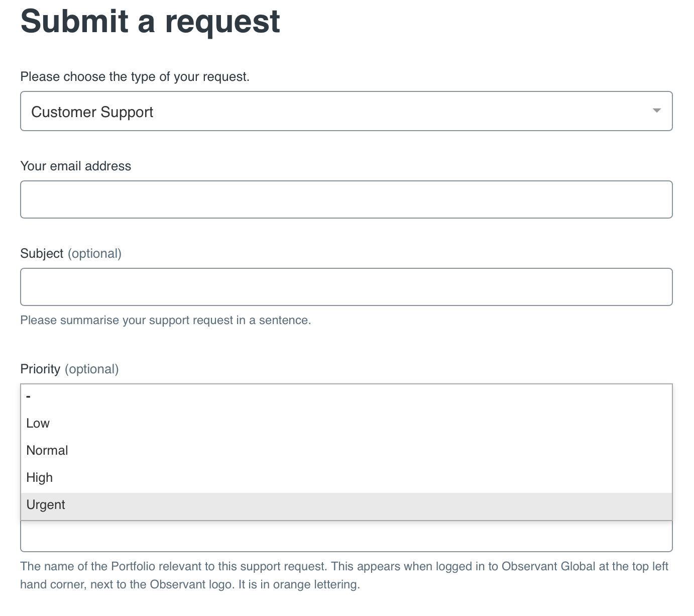Click the Portfolio description help text
Screen dimensions: 694x616
coord(344,575)
